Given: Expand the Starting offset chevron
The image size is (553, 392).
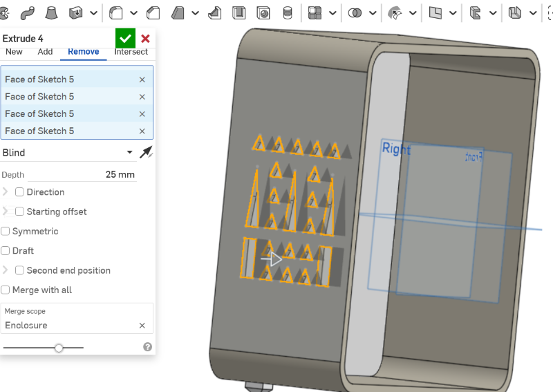Looking at the screenshot, I should [x=6, y=212].
